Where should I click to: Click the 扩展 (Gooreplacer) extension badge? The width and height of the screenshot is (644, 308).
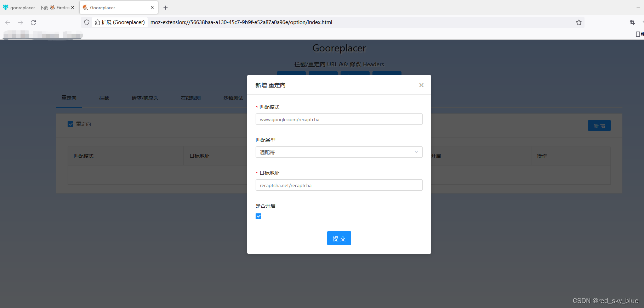coord(120,22)
